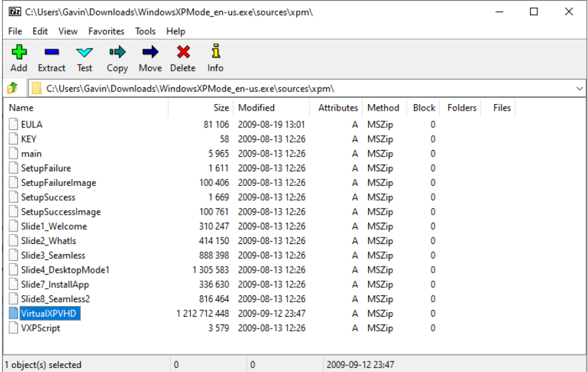Click the green Add toolbar icon

click(19, 52)
